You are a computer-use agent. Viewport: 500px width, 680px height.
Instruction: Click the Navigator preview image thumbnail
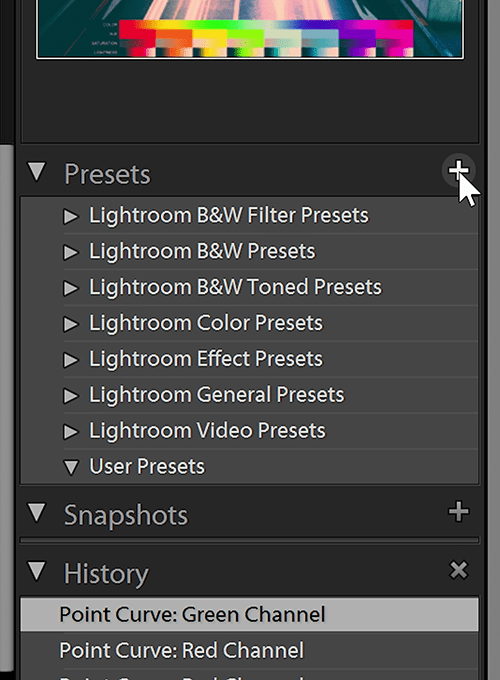click(x=250, y=29)
